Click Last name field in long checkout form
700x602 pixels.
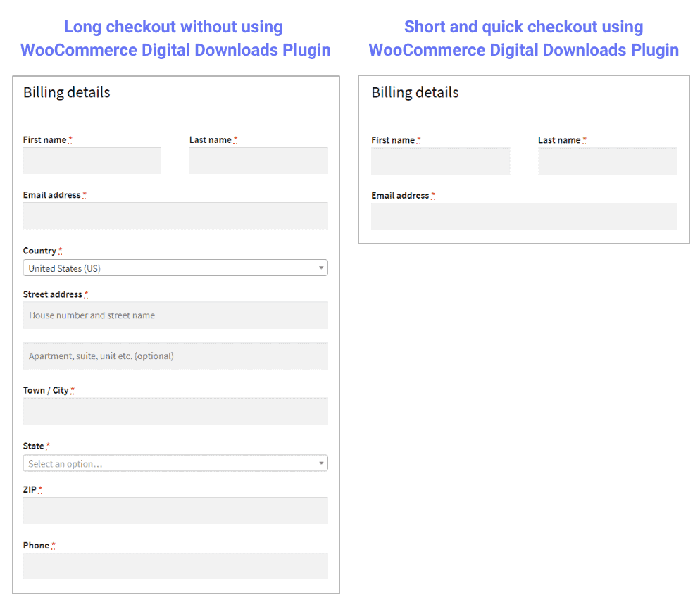pyautogui.click(x=258, y=161)
